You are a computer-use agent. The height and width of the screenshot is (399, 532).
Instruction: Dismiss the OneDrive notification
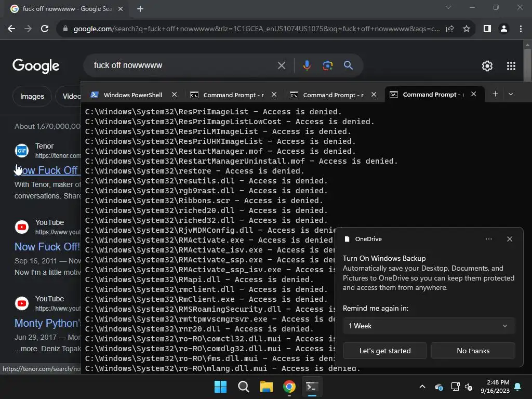510,239
